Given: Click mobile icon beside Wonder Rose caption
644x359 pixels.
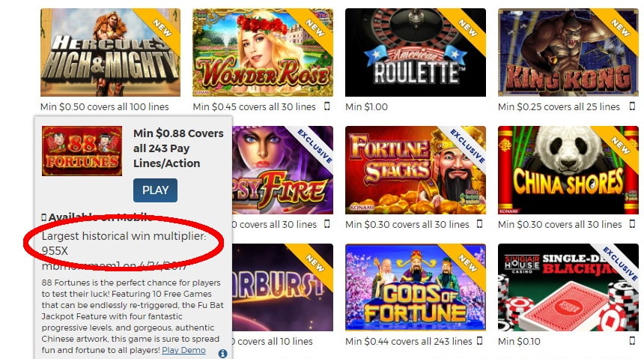Looking at the screenshot, I should [x=327, y=106].
